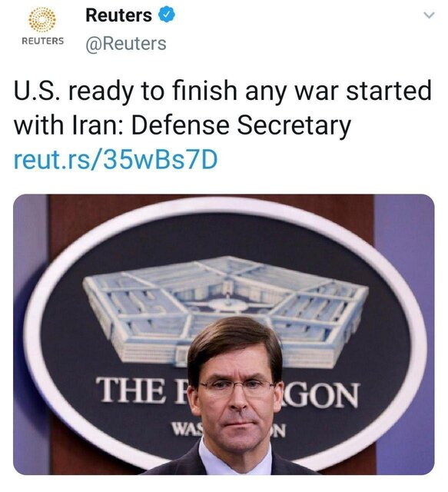Click the blue verified checkmark badge
Image resolution: width=448 pixels, height=492 pixels.
(167, 15)
